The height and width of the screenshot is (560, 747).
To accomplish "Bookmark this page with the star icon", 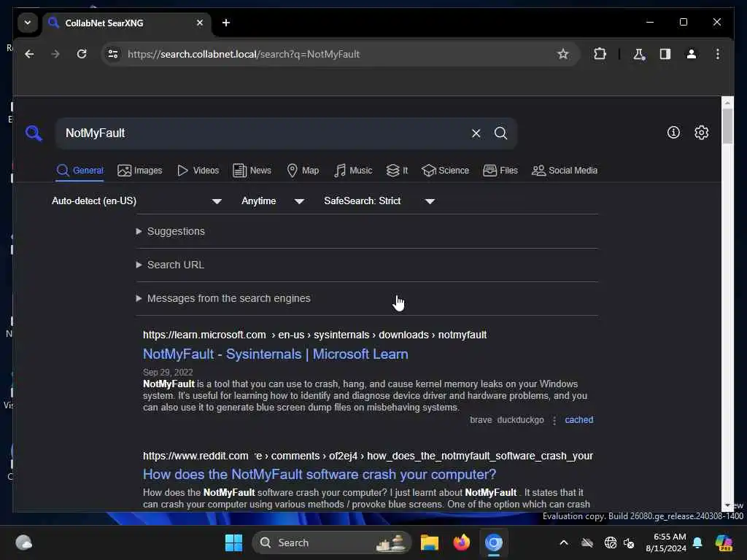I will point(562,54).
